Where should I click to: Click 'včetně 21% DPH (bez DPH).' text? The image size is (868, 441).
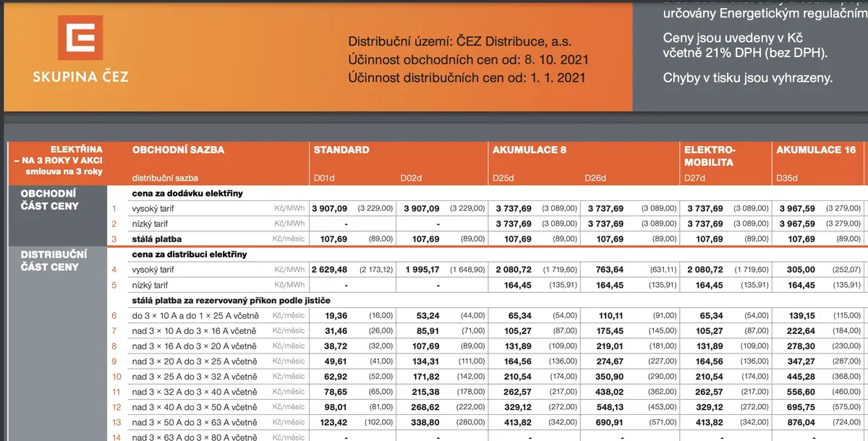coord(745,53)
